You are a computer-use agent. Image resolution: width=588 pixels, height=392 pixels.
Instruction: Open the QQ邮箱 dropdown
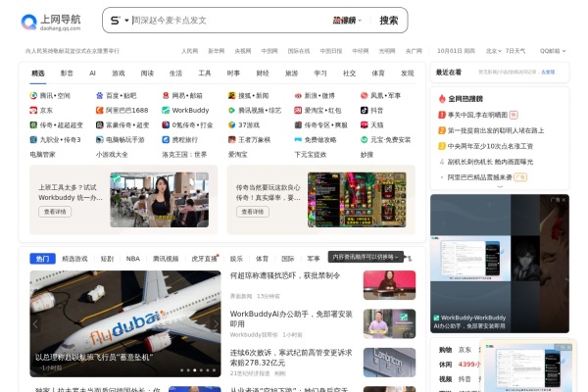[x=553, y=51]
